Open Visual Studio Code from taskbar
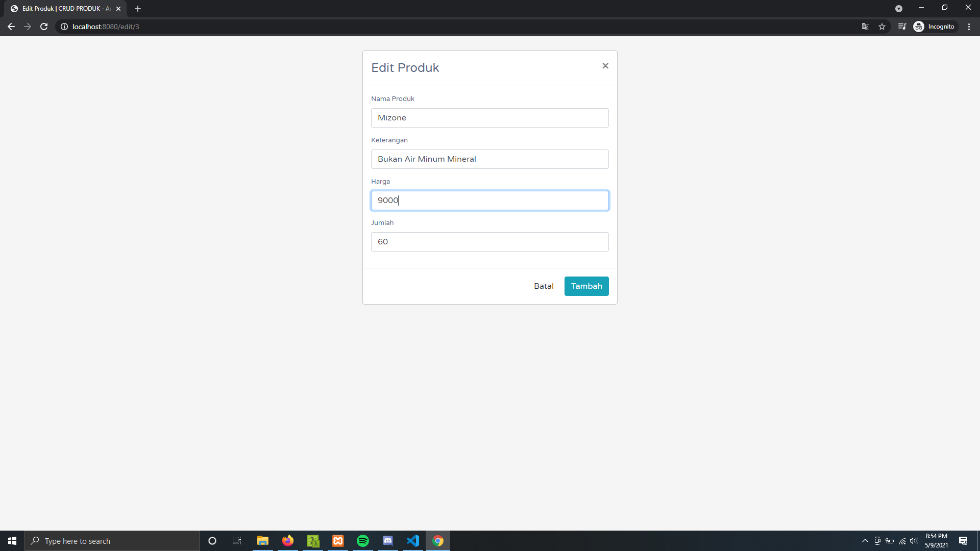The image size is (980, 551). coord(413,541)
